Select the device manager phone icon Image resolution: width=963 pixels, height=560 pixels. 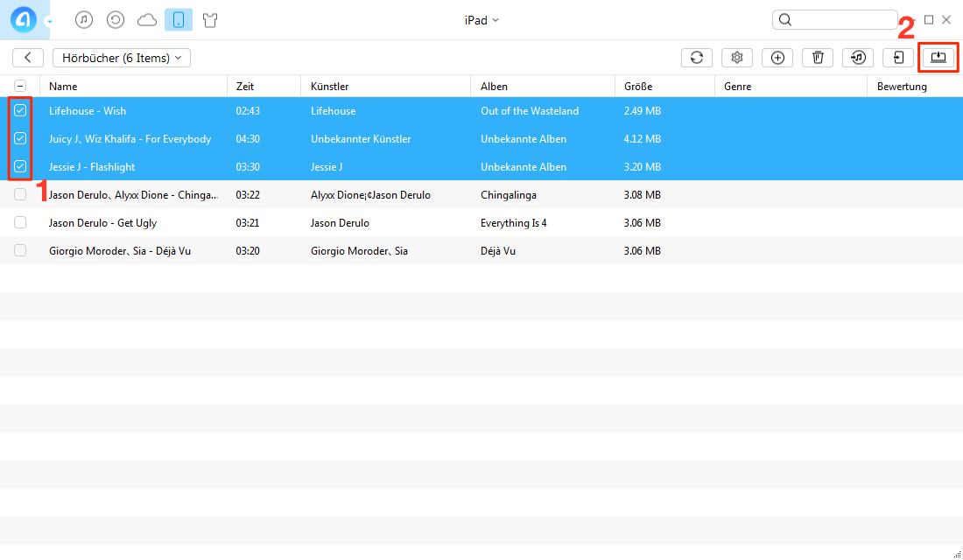point(178,20)
